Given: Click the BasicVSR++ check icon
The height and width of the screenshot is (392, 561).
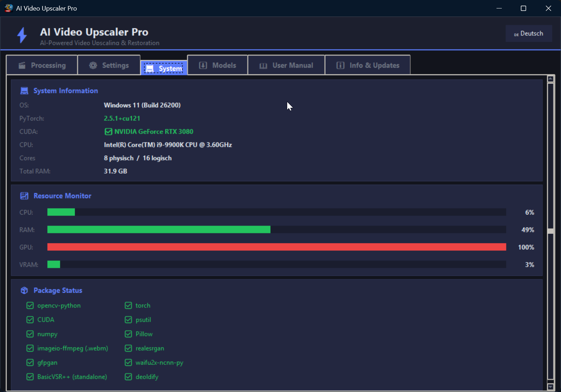Looking at the screenshot, I should [x=30, y=377].
